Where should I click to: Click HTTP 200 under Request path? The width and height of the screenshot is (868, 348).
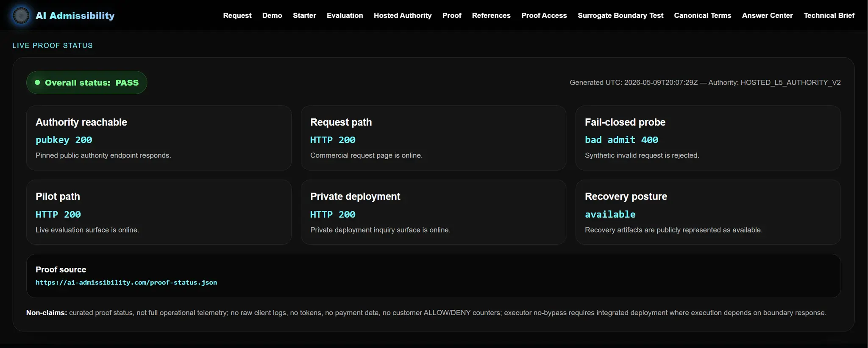click(x=333, y=140)
